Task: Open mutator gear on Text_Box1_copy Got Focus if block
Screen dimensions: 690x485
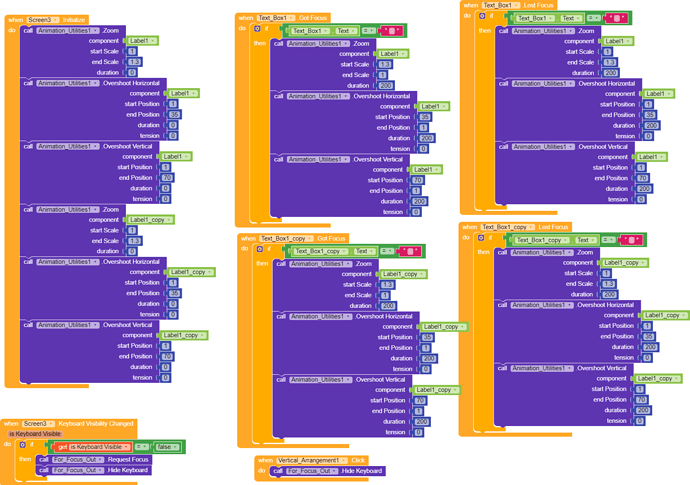Action: (x=260, y=249)
